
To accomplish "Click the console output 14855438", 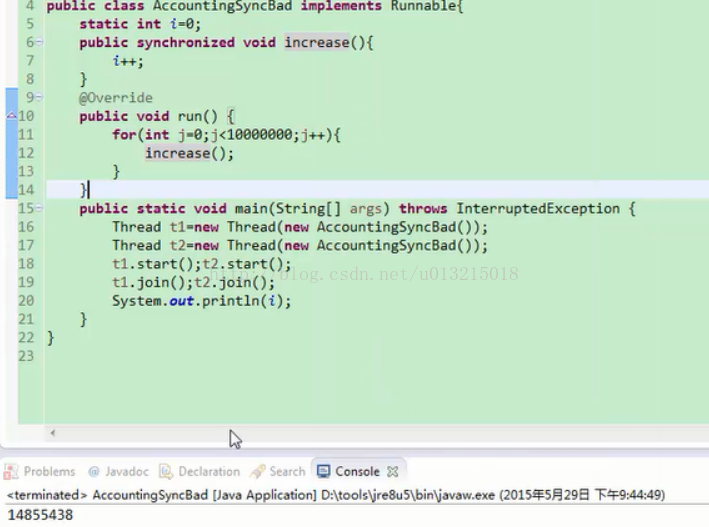I will click(40, 515).
